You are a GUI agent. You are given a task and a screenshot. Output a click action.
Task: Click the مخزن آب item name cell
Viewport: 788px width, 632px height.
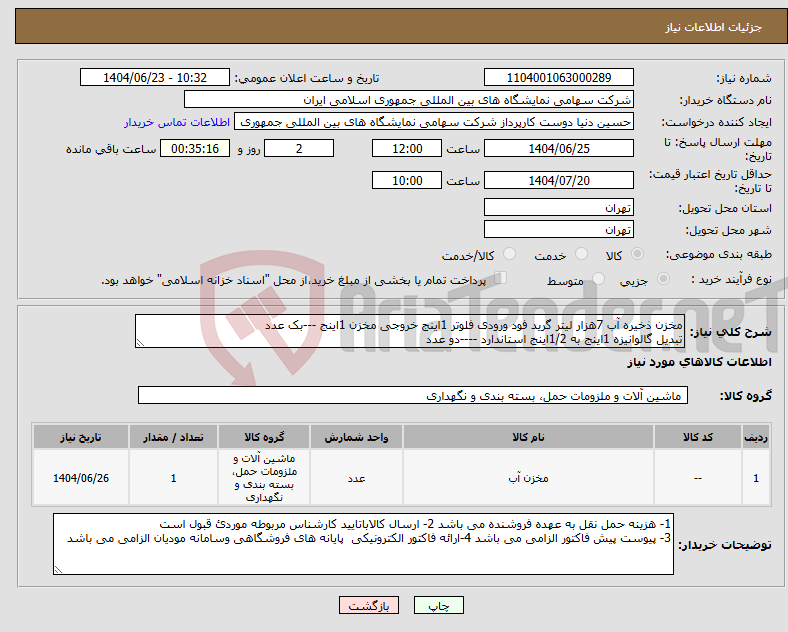click(528, 478)
